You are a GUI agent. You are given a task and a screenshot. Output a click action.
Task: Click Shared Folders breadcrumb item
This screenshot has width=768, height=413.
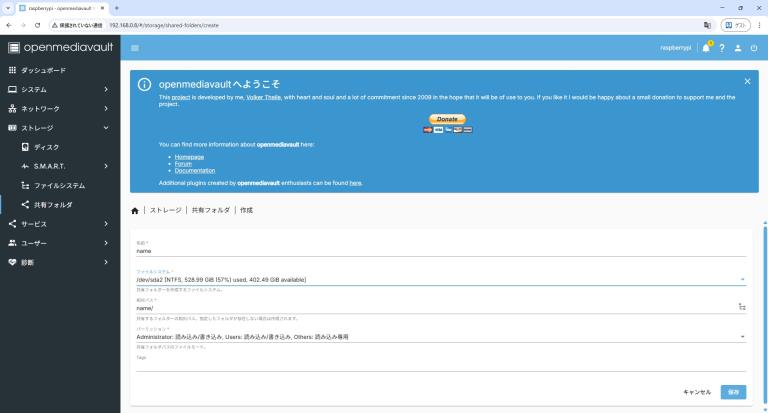[x=211, y=210]
